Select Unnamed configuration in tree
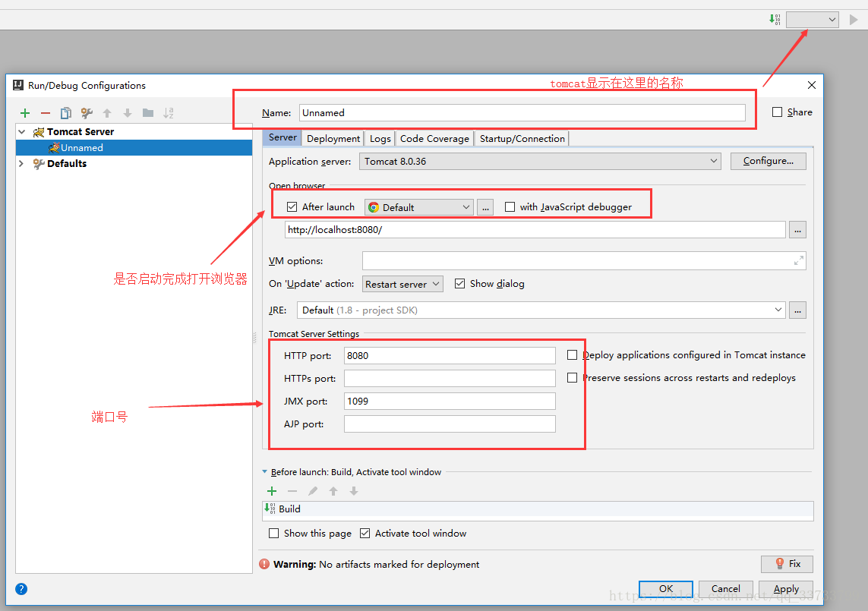This screenshot has height=611, width=868. pyautogui.click(x=134, y=148)
